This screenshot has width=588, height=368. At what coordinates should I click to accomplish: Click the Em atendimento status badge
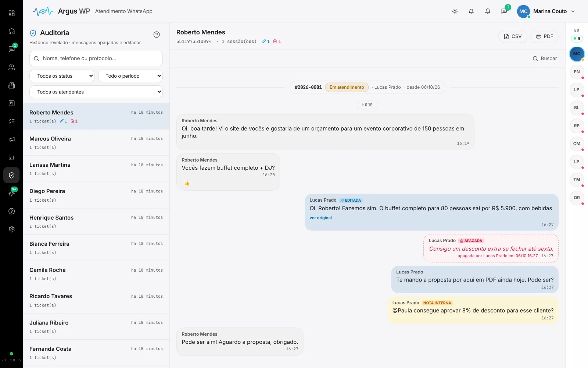point(347,87)
